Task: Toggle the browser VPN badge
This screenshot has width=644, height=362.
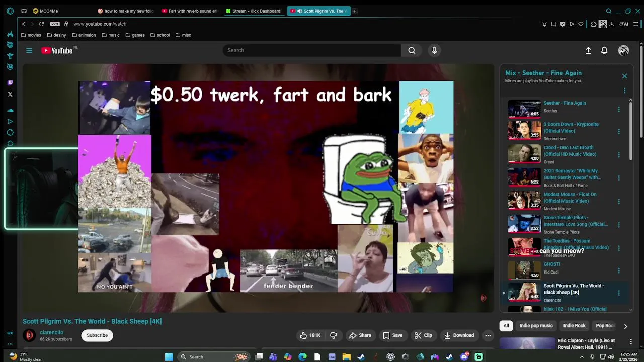Action: 55,24
